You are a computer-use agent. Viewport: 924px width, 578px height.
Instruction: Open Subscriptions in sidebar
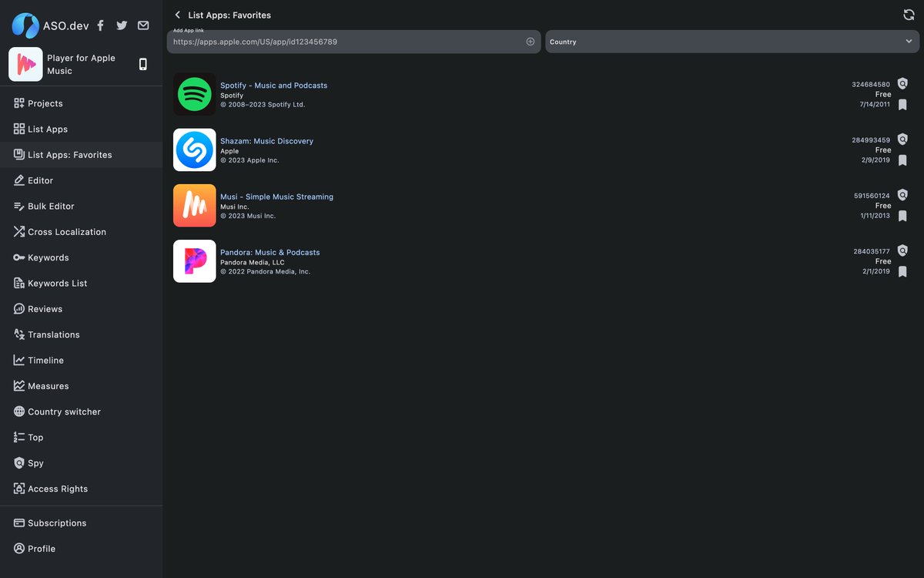pos(82,523)
